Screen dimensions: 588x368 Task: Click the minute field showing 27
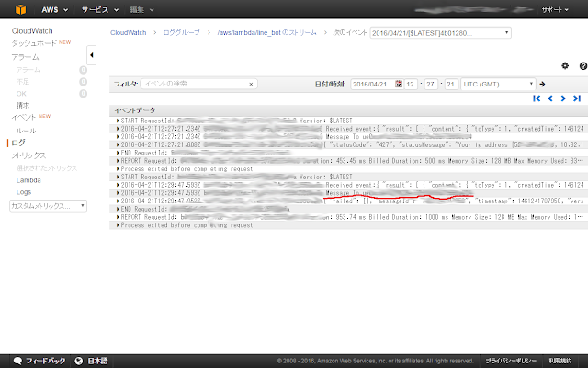[431, 84]
